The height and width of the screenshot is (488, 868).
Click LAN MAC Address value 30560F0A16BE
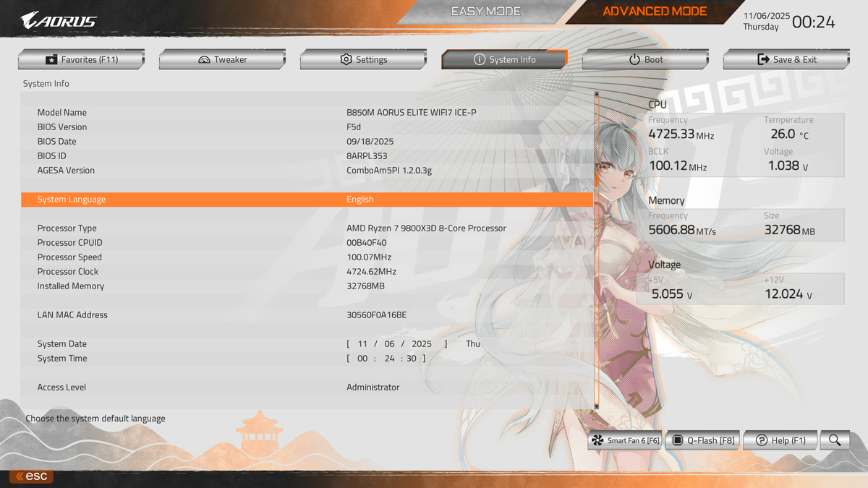377,315
